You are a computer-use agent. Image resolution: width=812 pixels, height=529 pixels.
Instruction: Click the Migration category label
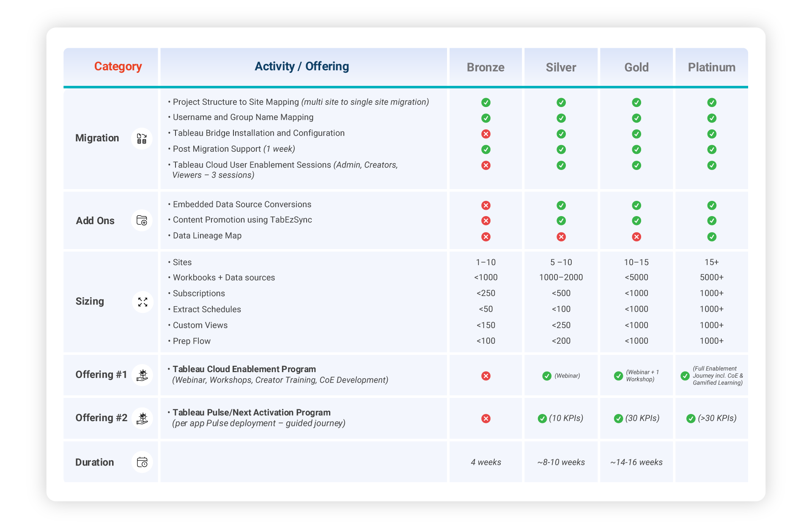tap(97, 138)
